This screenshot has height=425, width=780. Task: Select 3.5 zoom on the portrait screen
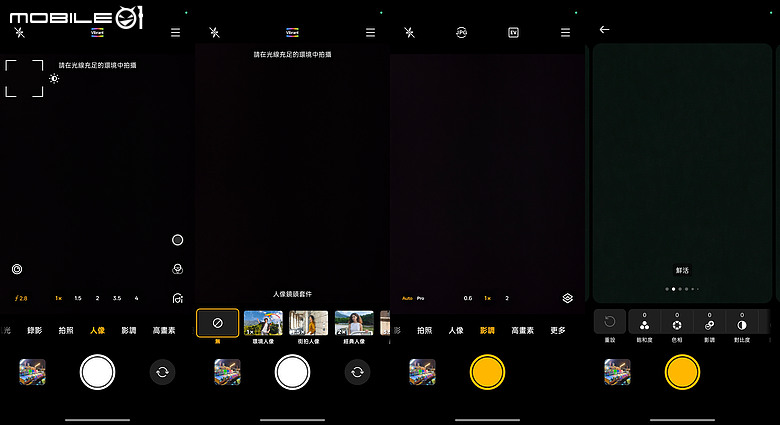[x=117, y=298]
